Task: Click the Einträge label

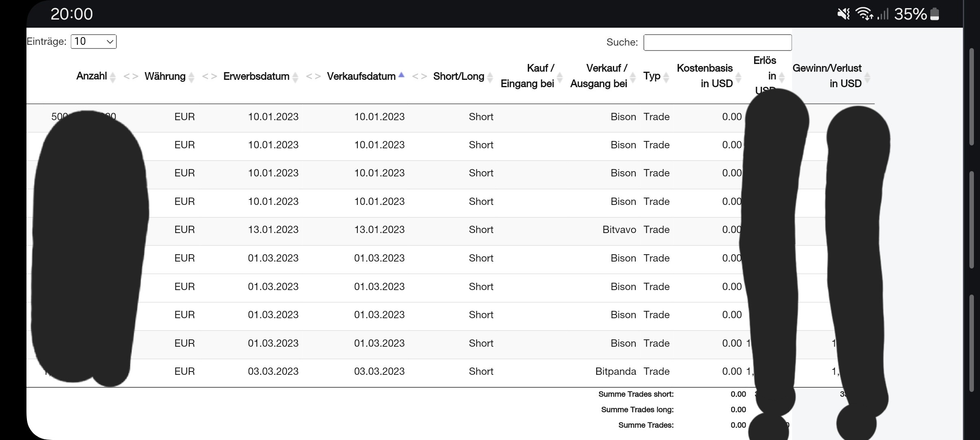Action: [x=46, y=42]
